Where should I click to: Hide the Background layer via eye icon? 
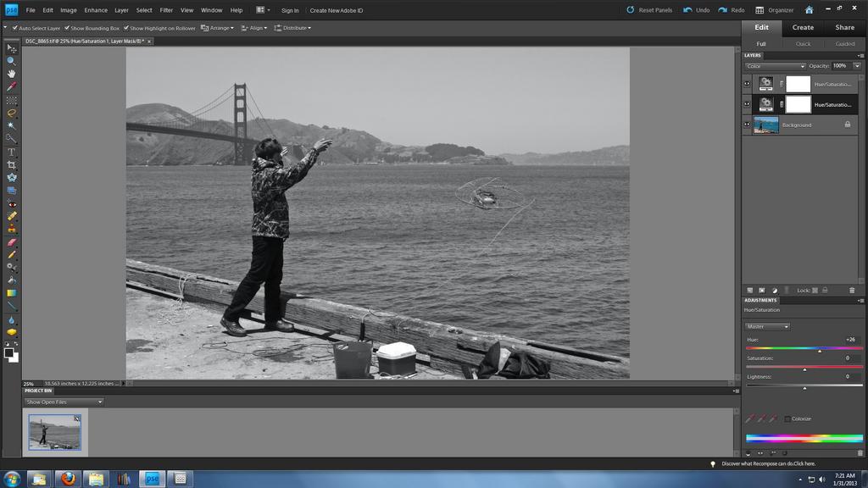pyautogui.click(x=747, y=125)
